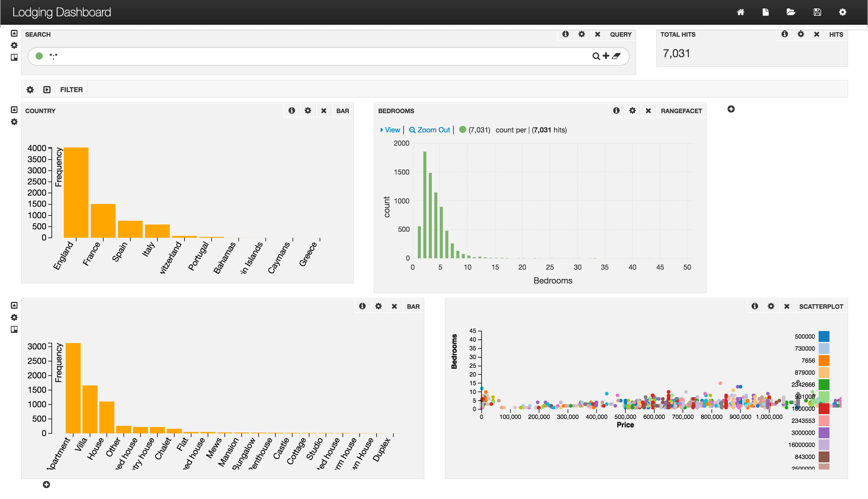
Task: Open the dashboard Home icon
Action: pos(740,12)
